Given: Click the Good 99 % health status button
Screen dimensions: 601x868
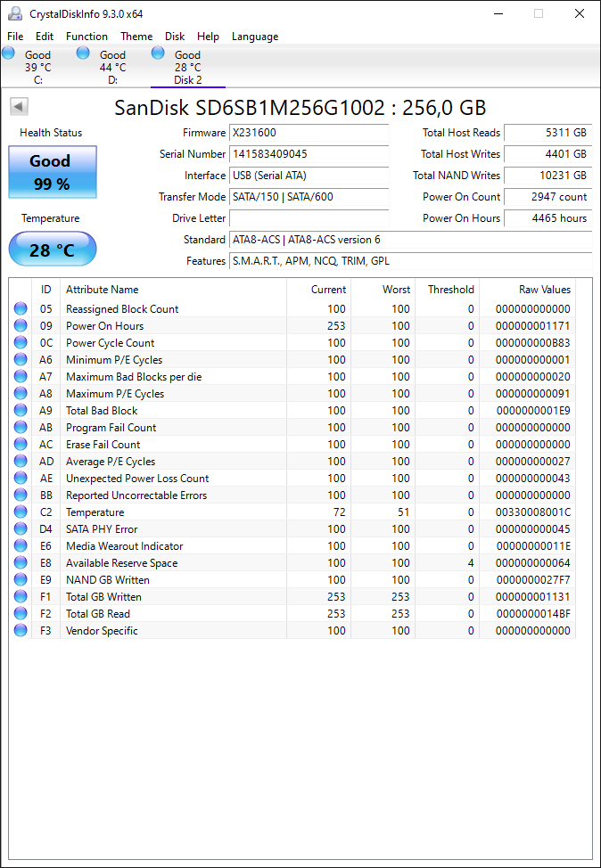Looking at the screenshot, I should (53, 172).
